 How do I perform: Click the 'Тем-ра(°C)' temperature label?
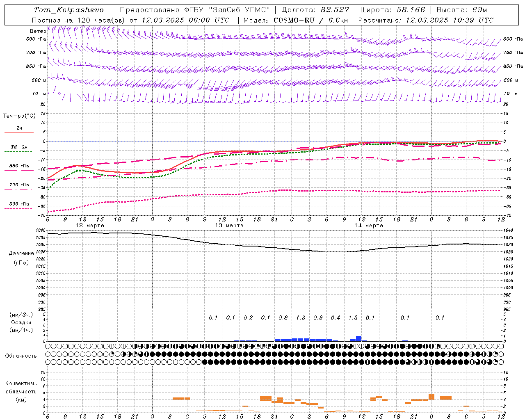coord(19,116)
